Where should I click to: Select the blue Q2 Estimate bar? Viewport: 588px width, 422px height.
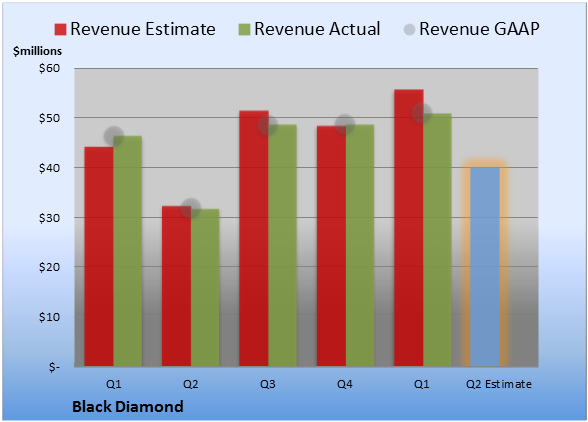[x=485, y=267]
